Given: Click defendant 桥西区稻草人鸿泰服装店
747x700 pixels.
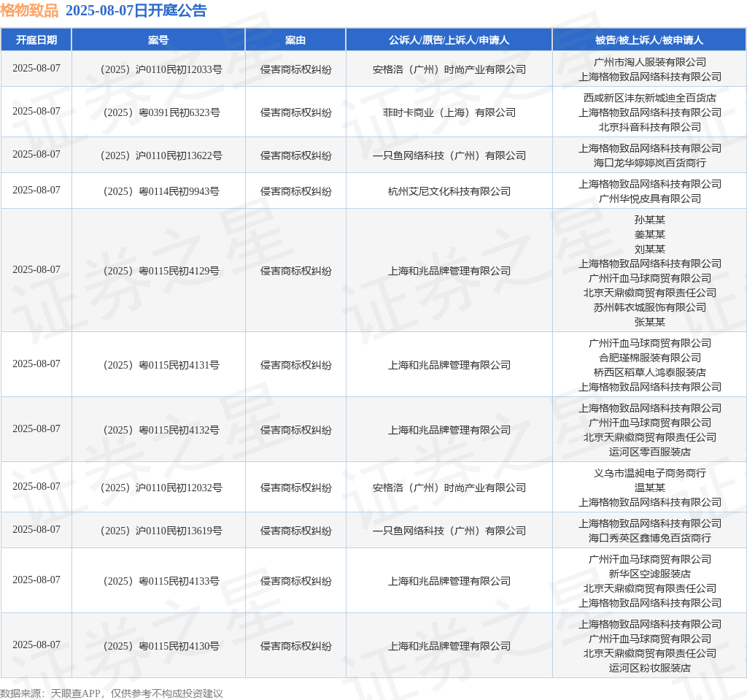Looking at the screenshot, I should click(x=650, y=372).
